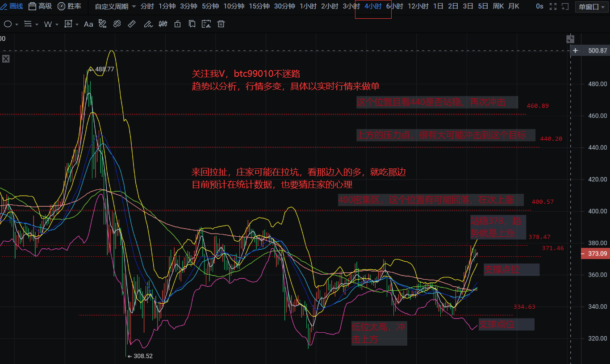
Task: Select the circle drawing tool
Action: coord(8,24)
